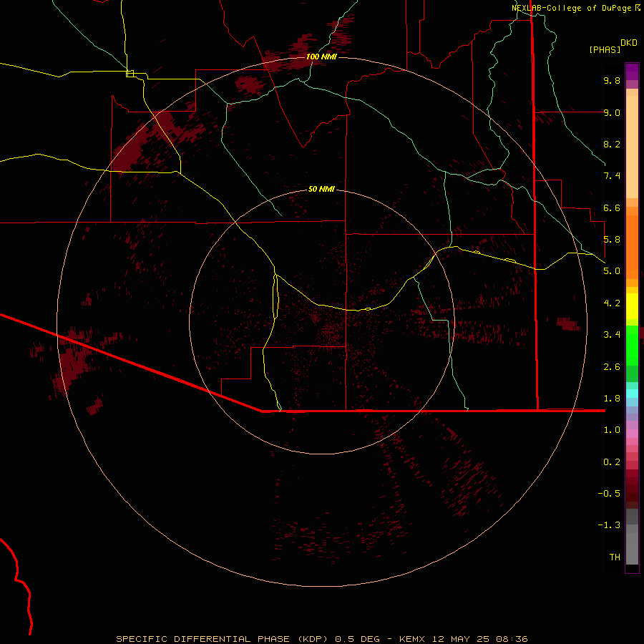The height and width of the screenshot is (644, 644).
Task: Click the [PHAS] units label
Action: coord(605,49)
